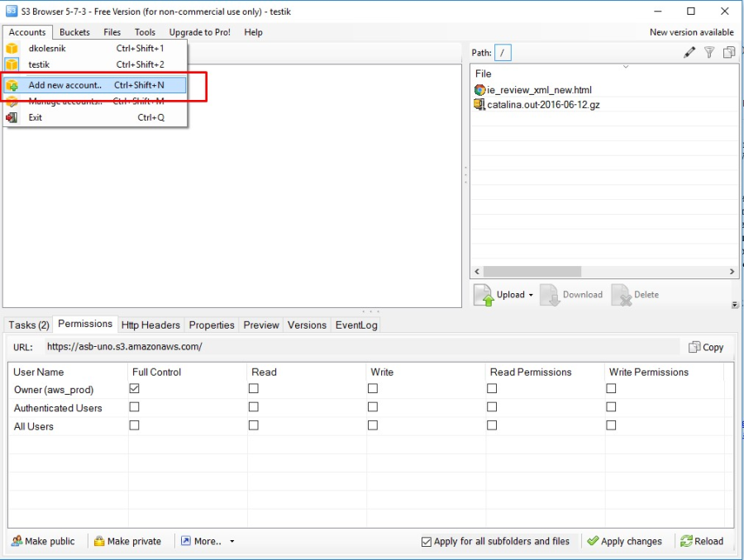Click the Copy URL button
Screen dimensions: 744x560
pos(706,347)
